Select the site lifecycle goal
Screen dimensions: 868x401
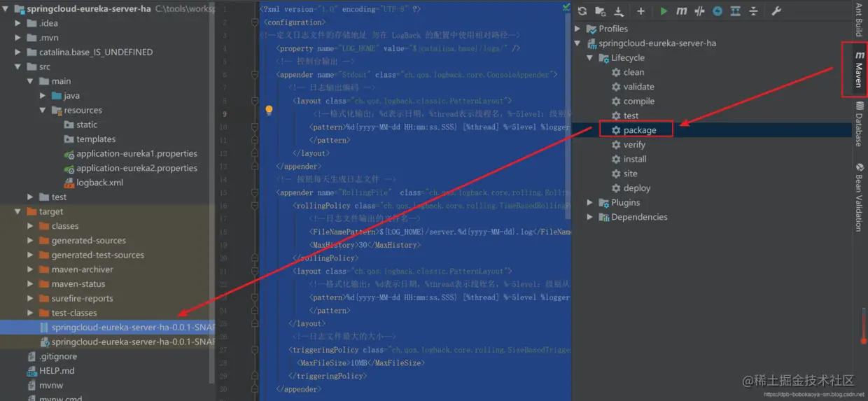tap(624, 174)
